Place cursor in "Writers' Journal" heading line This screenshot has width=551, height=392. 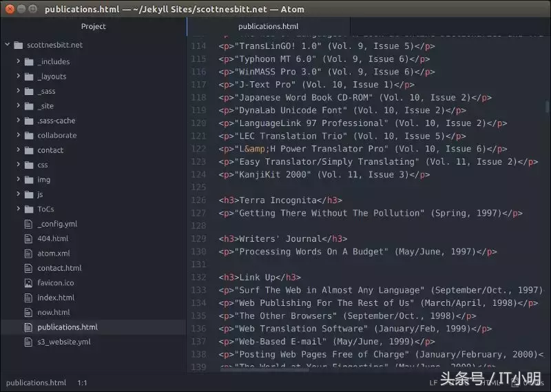283,239
